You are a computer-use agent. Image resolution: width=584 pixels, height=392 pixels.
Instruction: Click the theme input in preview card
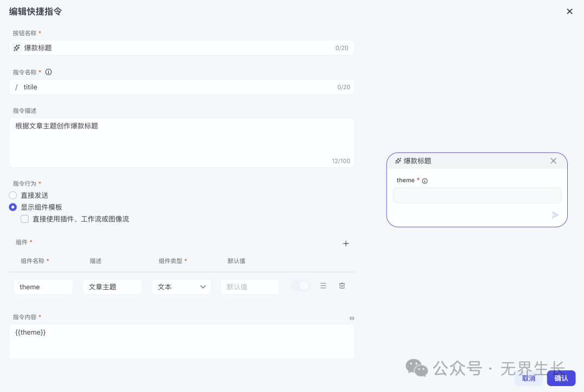click(x=477, y=195)
